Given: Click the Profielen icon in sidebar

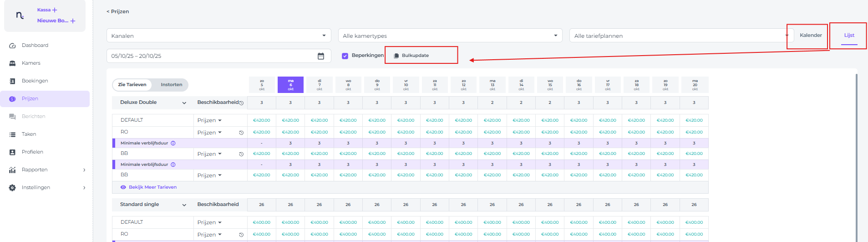Looking at the screenshot, I should point(12,152).
